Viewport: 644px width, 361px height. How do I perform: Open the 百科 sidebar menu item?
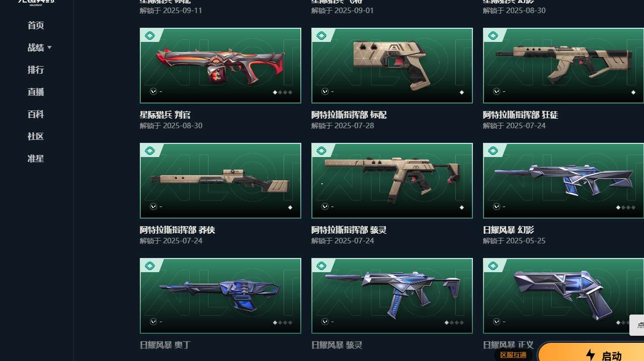36,114
